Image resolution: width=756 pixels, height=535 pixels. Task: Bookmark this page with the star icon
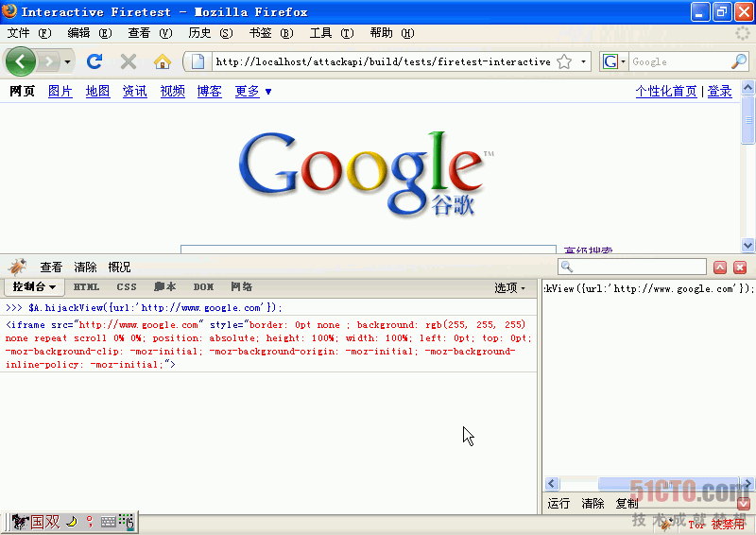(x=564, y=61)
